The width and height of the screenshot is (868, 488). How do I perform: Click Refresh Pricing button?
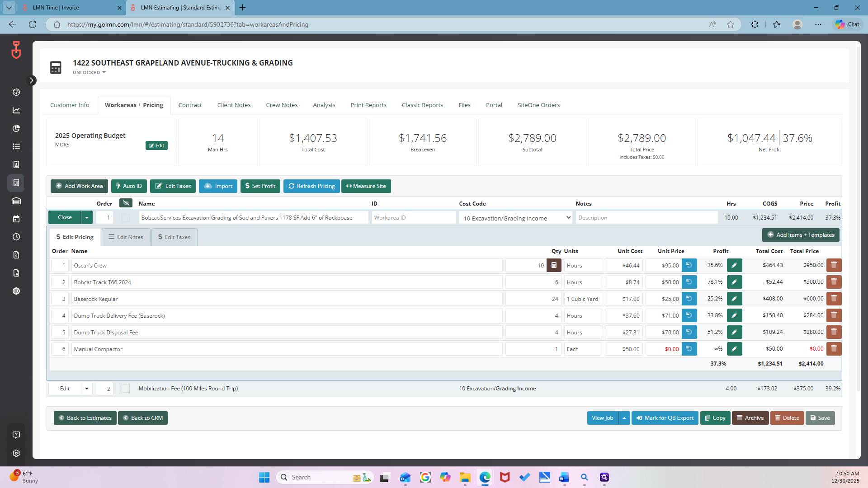pyautogui.click(x=311, y=186)
